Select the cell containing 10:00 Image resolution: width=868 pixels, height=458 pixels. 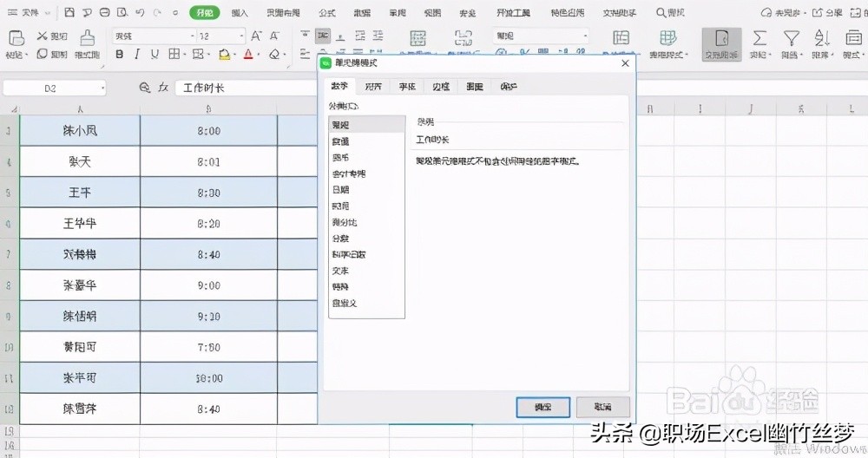coord(208,378)
